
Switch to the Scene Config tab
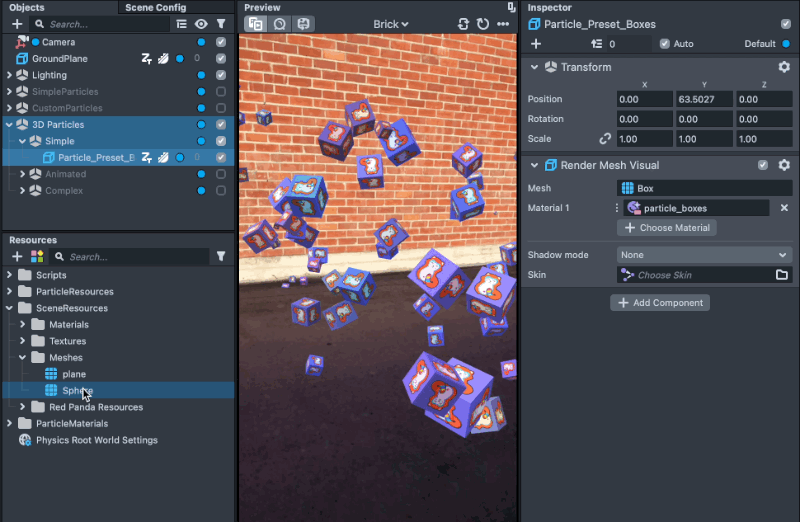tap(155, 7)
